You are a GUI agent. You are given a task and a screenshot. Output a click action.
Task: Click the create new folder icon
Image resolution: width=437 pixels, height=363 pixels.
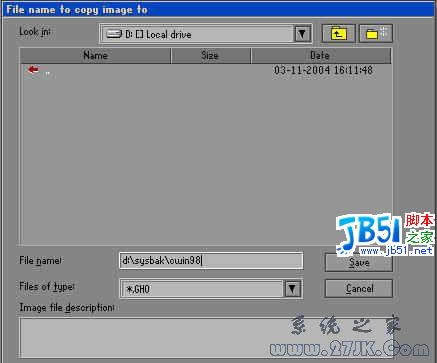tap(376, 33)
